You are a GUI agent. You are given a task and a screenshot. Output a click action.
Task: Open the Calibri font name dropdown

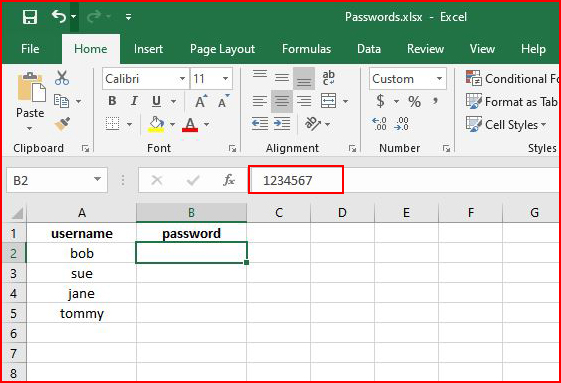tap(182, 78)
